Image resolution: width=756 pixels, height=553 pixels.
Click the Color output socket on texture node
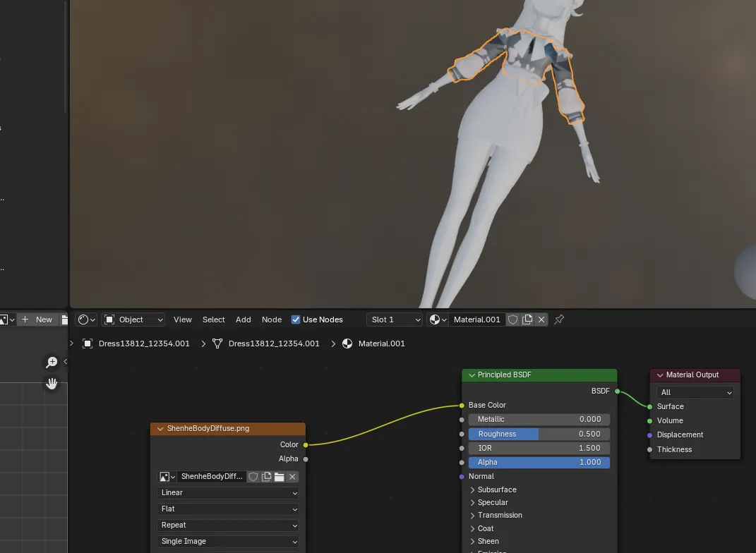coord(306,444)
